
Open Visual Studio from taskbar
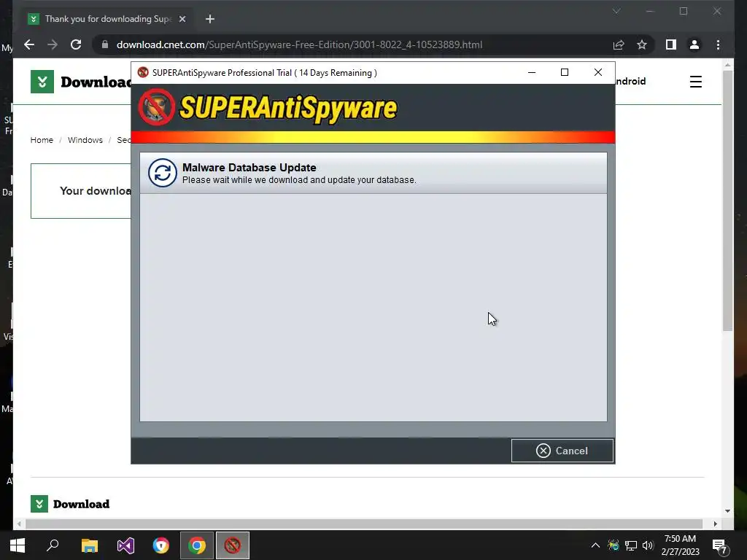125,545
